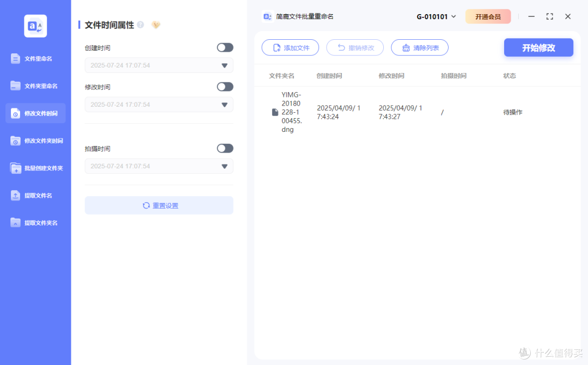Click the title bar 简鹿 app icon

click(267, 16)
